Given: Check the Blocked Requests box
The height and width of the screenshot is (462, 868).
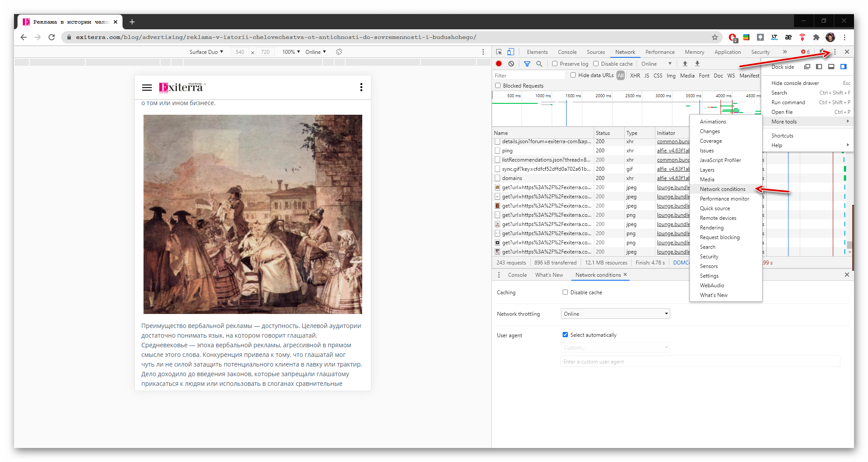Looking at the screenshot, I should coord(498,85).
